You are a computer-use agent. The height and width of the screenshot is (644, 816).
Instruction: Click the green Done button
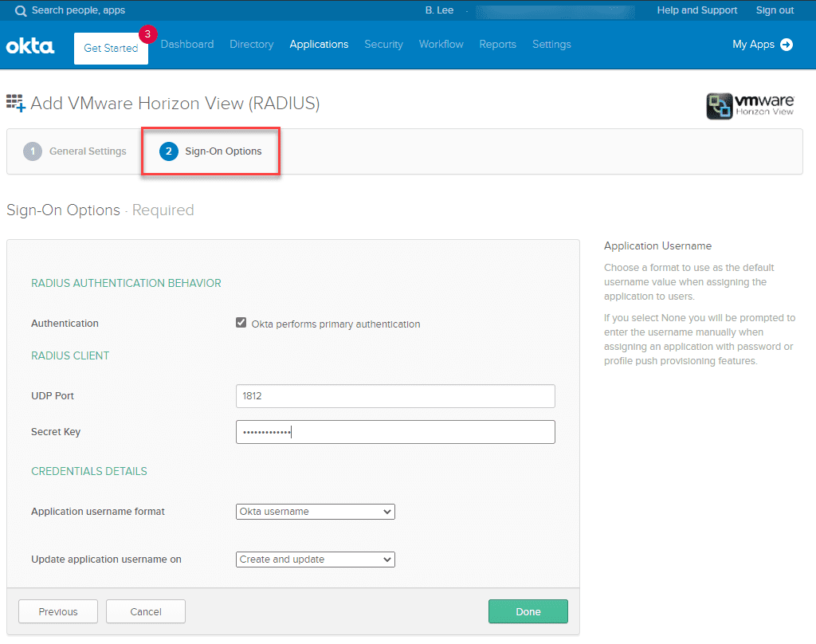click(528, 612)
